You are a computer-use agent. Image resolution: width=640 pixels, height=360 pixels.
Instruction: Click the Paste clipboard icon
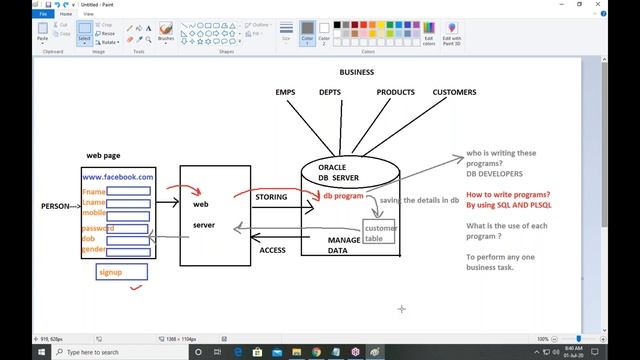click(x=42, y=28)
